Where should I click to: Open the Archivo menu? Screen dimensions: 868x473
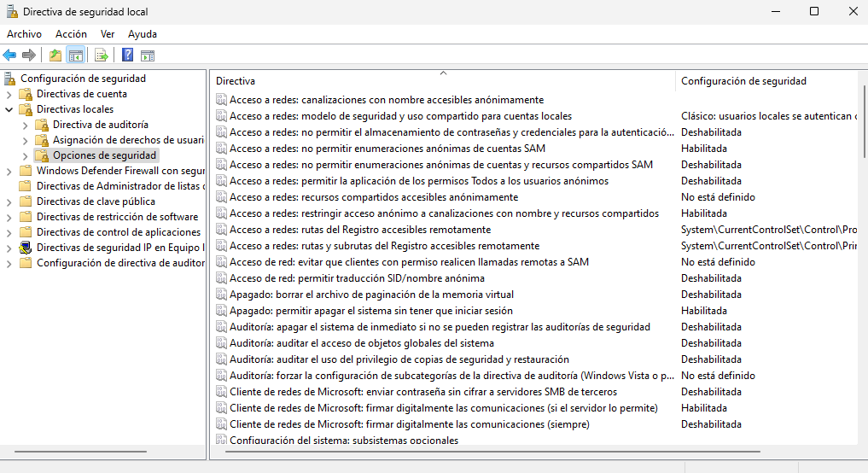tap(24, 34)
